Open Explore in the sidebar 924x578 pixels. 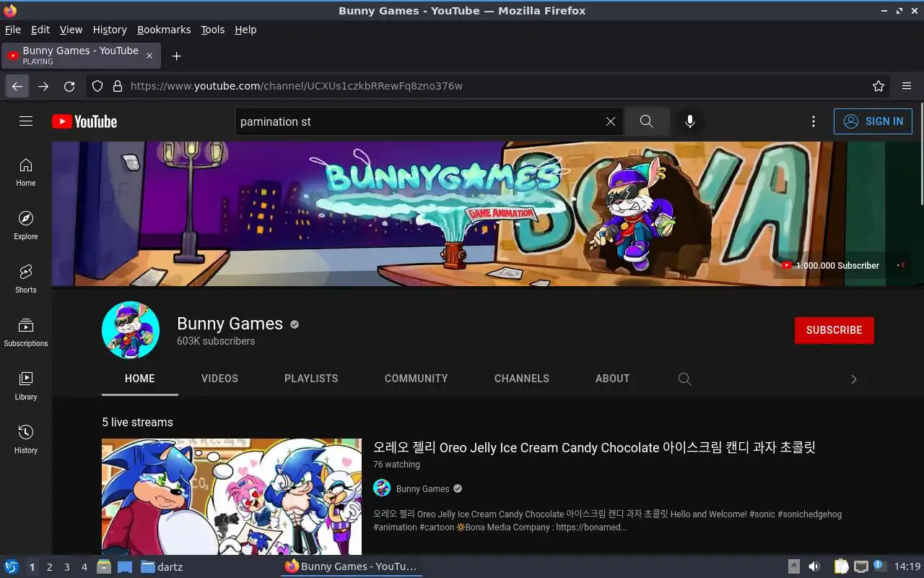click(x=26, y=225)
